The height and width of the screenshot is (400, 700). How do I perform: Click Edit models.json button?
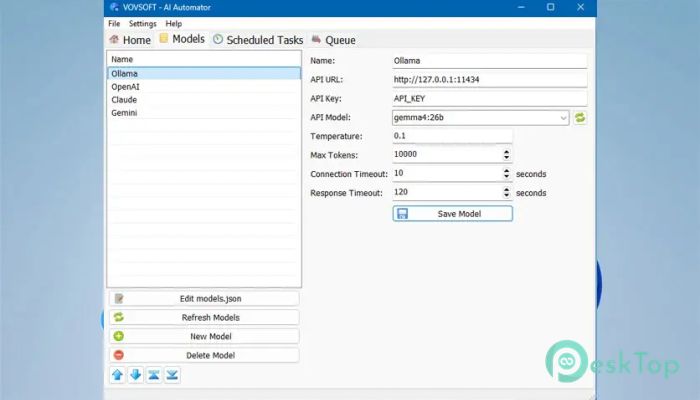click(x=204, y=299)
